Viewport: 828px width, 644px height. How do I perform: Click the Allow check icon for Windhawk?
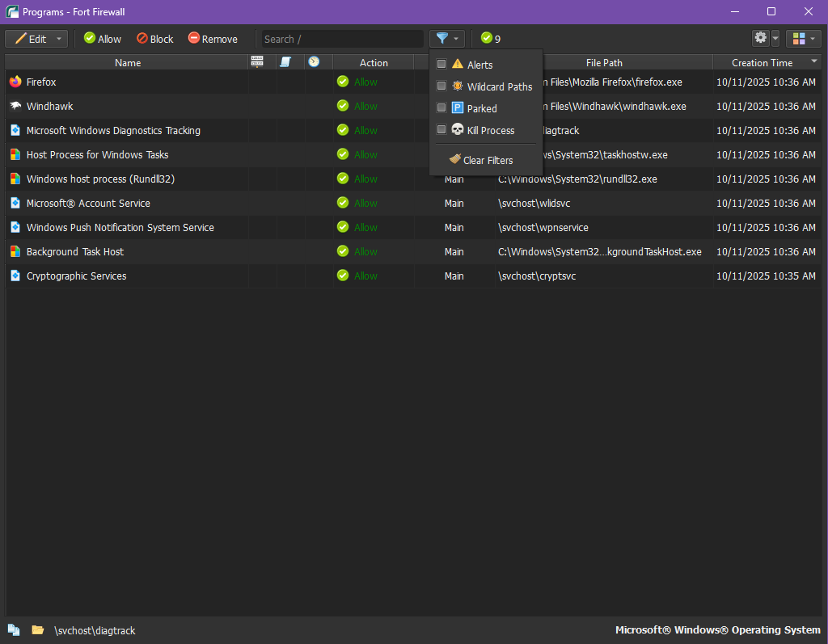[343, 106]
